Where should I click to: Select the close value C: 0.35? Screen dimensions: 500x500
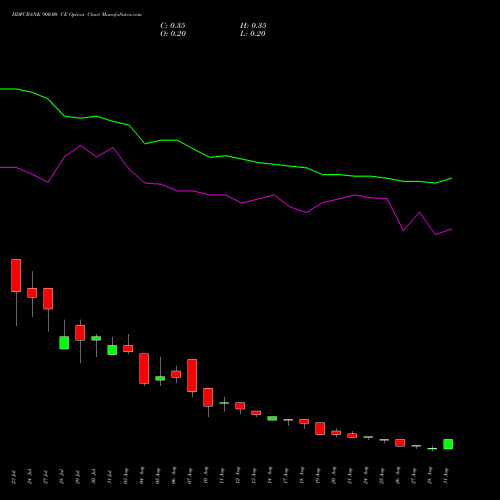tap(173, 26)
